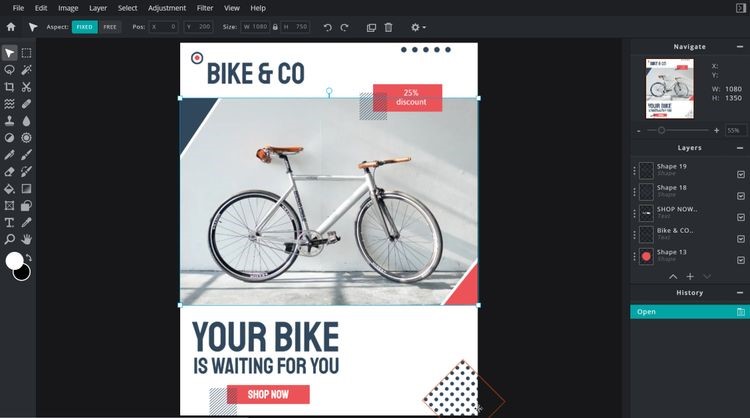Toggle side panels with the top-right icon
Screen dimensions: 750x418
pos(740,8)
